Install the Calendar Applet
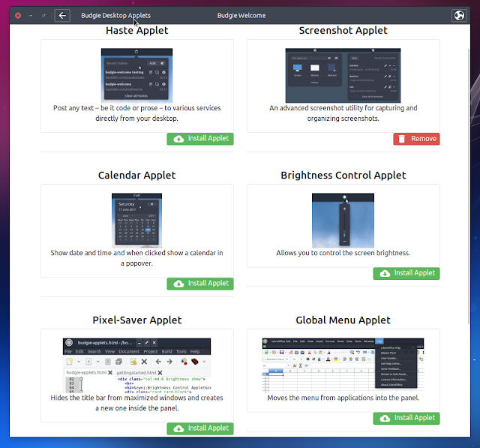The height and width of the screenshot is (448, 480). click(200, 284)
